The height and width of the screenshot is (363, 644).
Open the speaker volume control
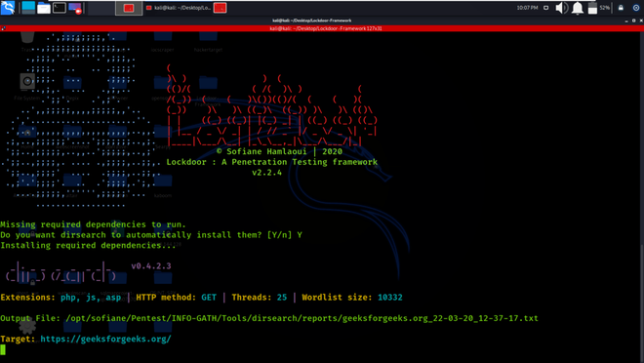561,8
